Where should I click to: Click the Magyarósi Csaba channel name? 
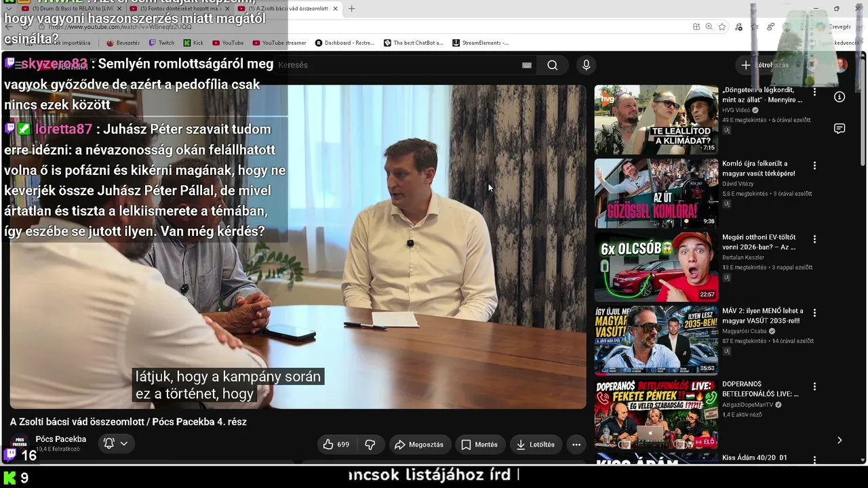pyautogui.click(x=745, y=331)
